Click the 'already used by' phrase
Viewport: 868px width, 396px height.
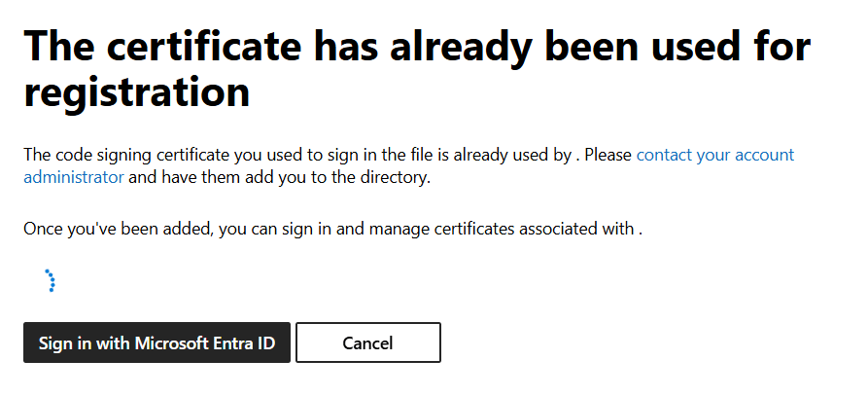click(511, 155)
